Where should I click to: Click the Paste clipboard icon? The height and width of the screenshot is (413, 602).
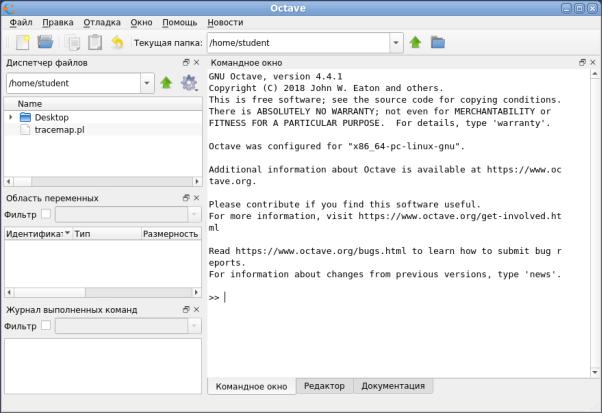pyautogui.click(x=95, y=43)
